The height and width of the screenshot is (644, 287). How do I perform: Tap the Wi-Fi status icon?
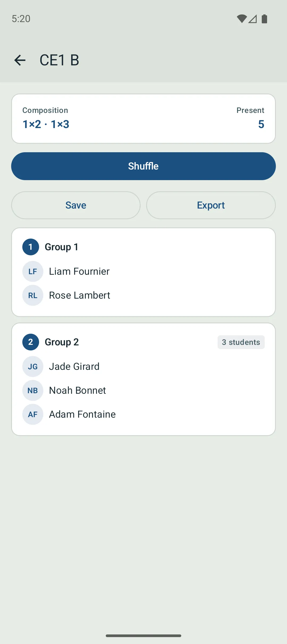242,19
